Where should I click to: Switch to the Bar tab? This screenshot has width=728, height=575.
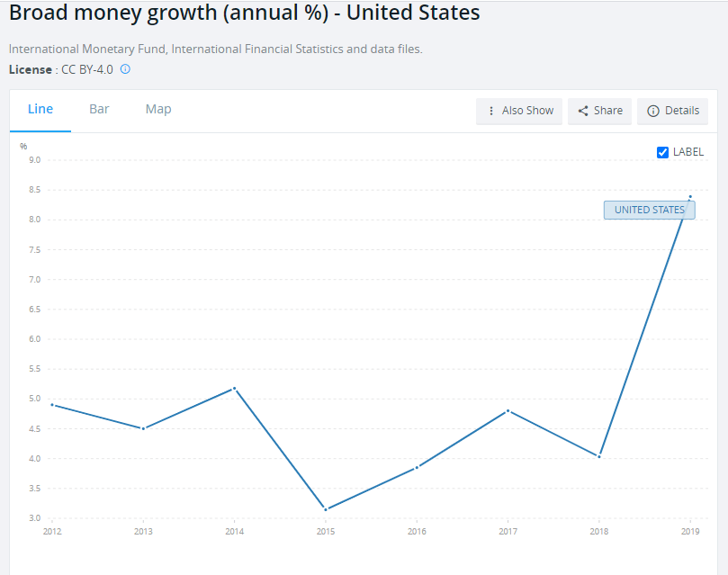pos(99,109)
